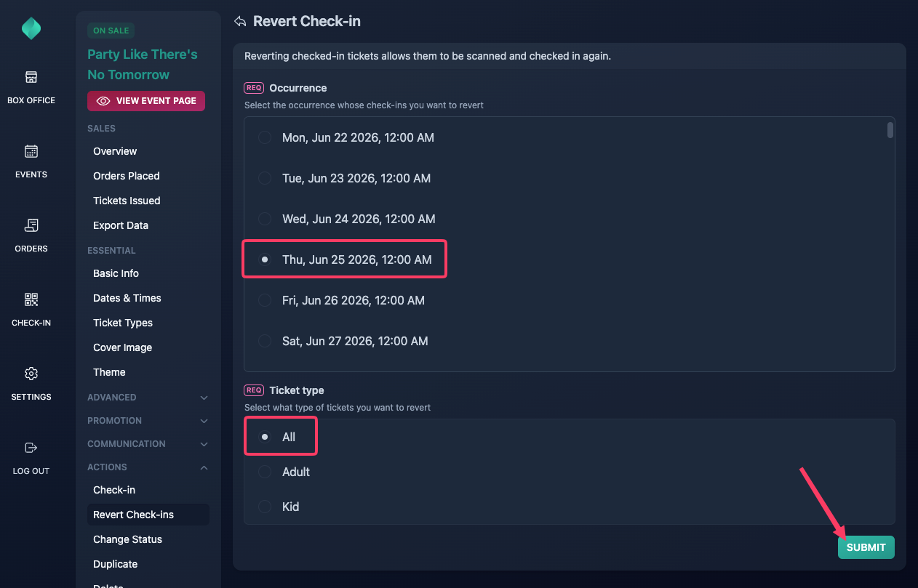Open the Settings gear icon

pyautogui.click(x=31, y=374)
